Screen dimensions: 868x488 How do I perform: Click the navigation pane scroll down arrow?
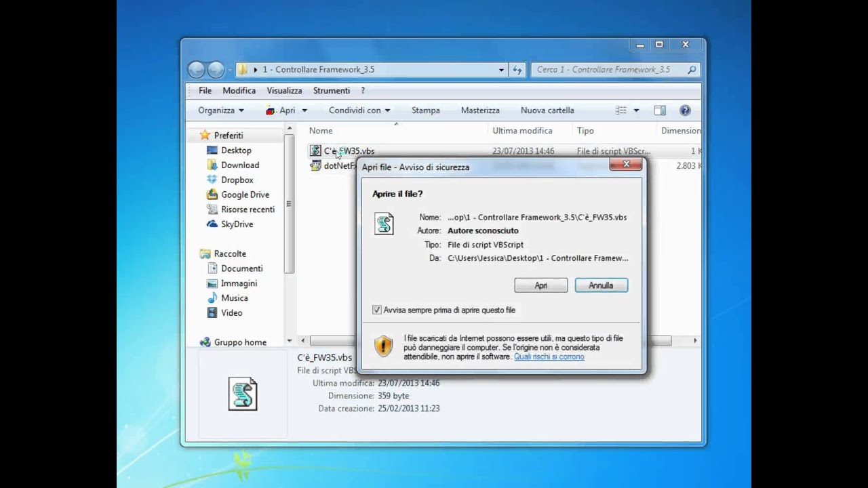point(290,341)
